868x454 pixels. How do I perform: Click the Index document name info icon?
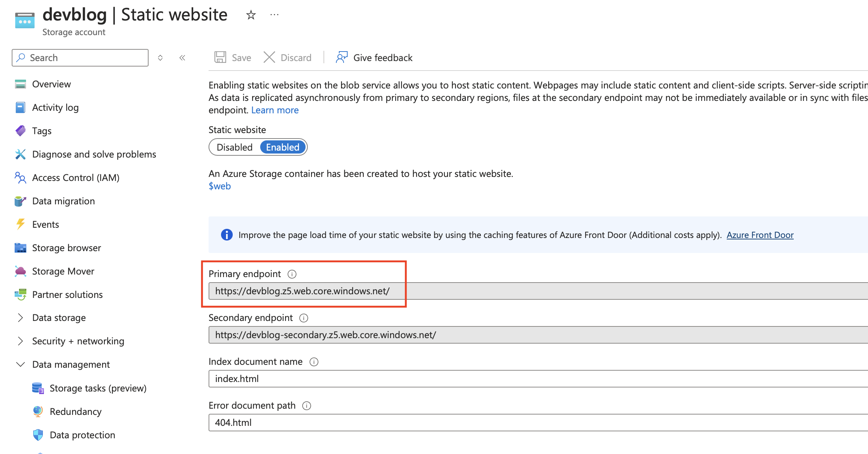point(314,362)
